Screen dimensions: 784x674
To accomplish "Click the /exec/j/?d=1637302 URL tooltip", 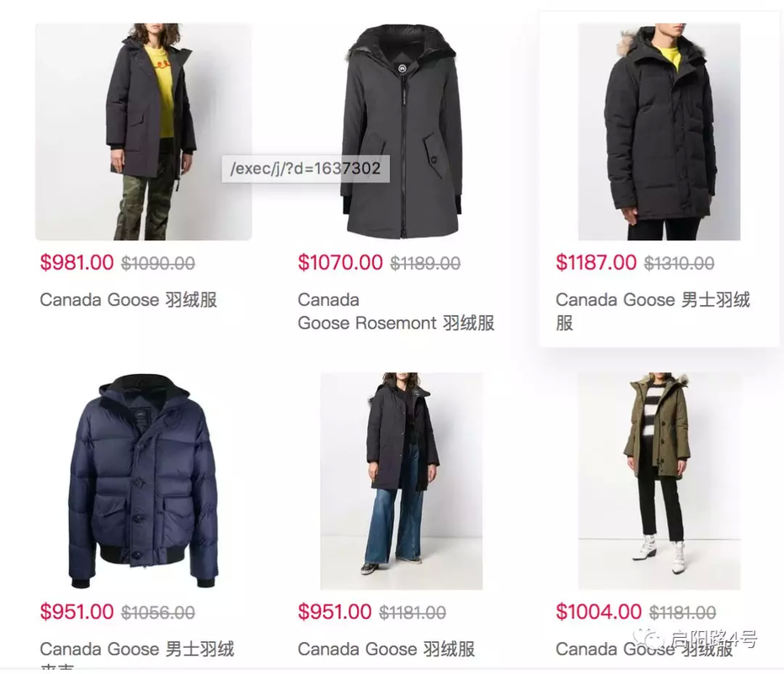I will pyautogui.click(x=306, y=168).
